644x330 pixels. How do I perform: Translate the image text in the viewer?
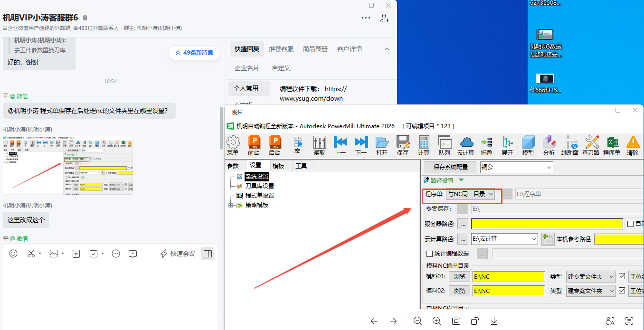coord(610,321)
